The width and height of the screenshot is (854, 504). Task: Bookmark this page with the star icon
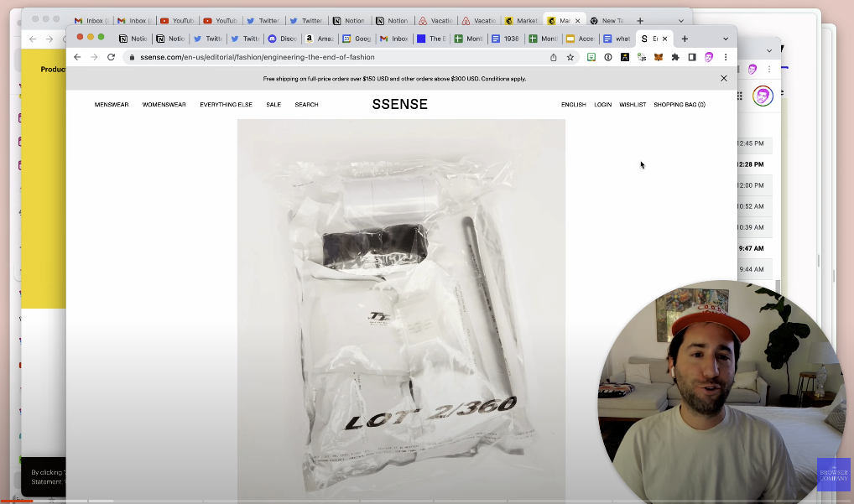(x=570, y=57)
